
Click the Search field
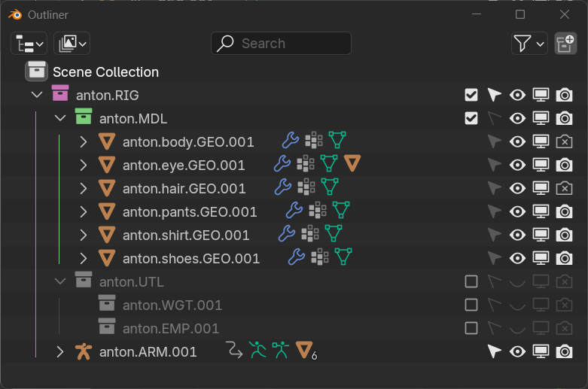(x=281, y=44)
